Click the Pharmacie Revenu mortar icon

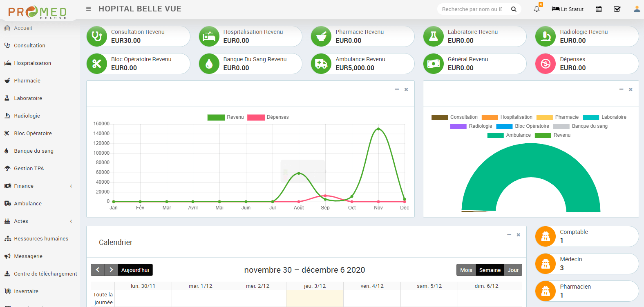(x=321, y=36)
